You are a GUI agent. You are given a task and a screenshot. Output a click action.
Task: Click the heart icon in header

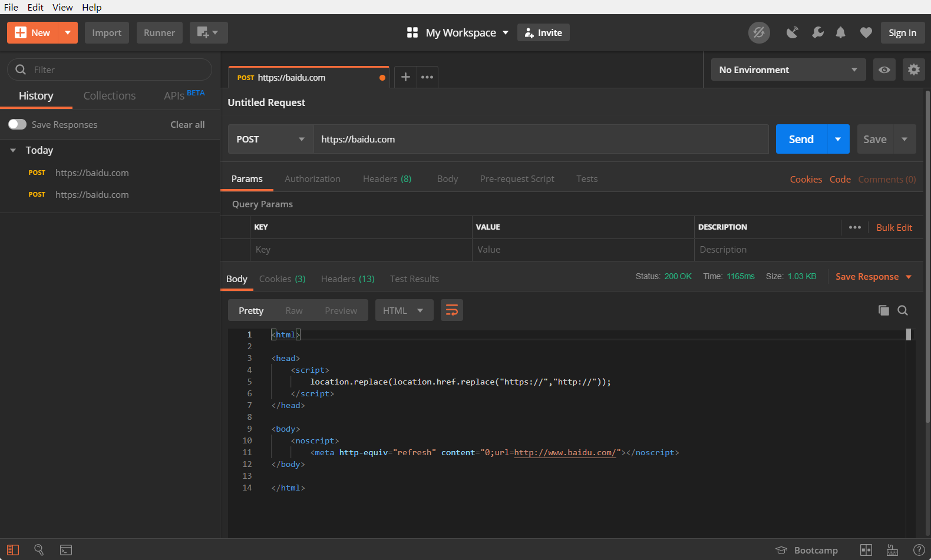[x=866, y=33]
